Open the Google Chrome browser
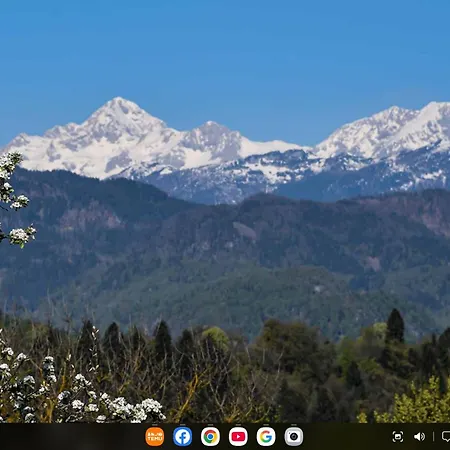The width and height of the screenshot is (450, 450). (210, 436)
